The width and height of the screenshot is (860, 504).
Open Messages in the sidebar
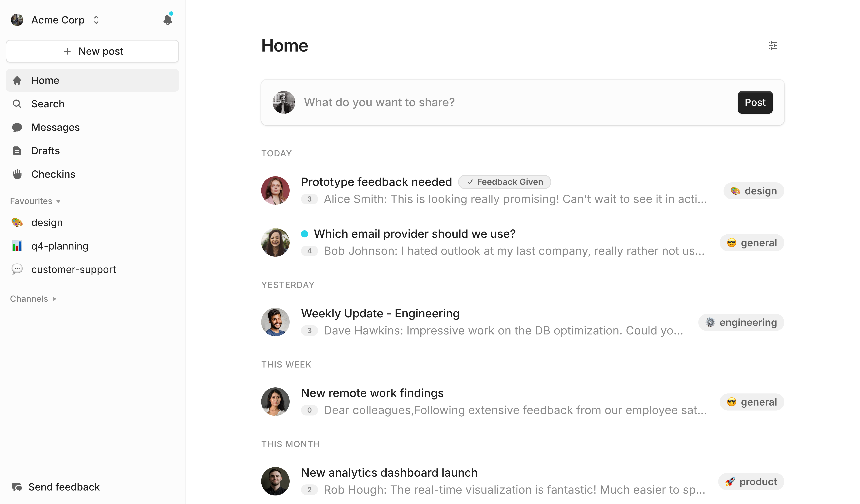(x=55, y=127)
